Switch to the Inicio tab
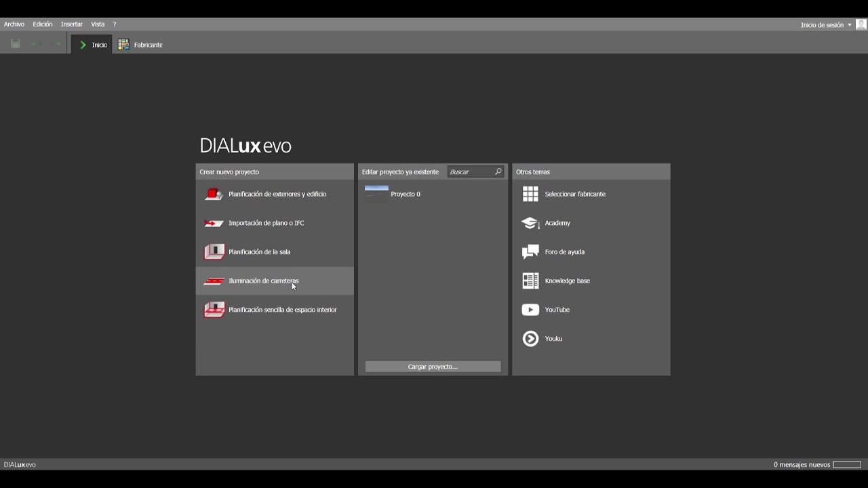868x488 pixels. click(92, 45)
